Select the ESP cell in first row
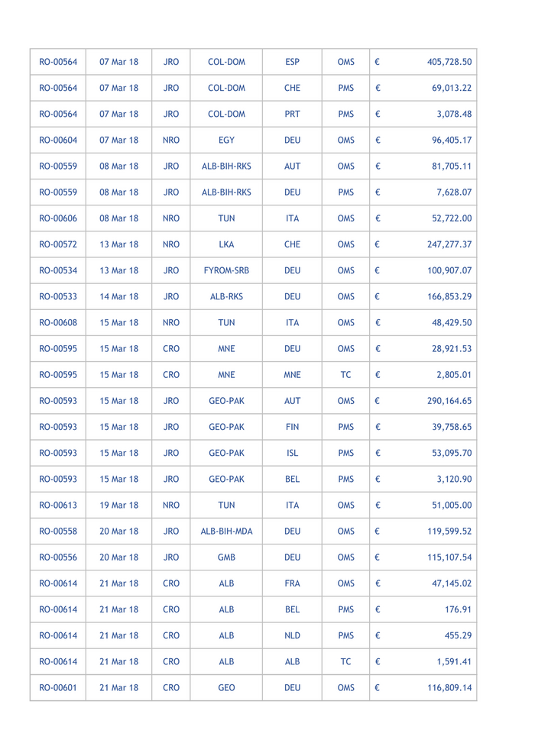 291,62
